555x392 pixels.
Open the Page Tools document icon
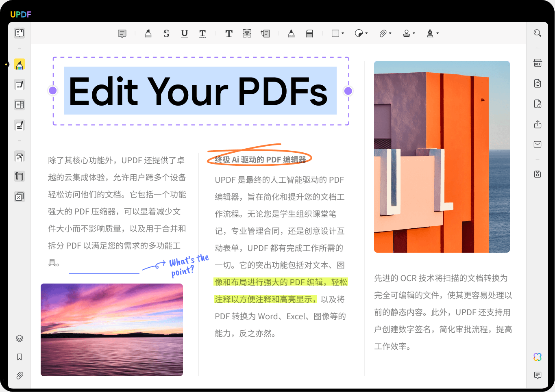click(x=20, y=157)
